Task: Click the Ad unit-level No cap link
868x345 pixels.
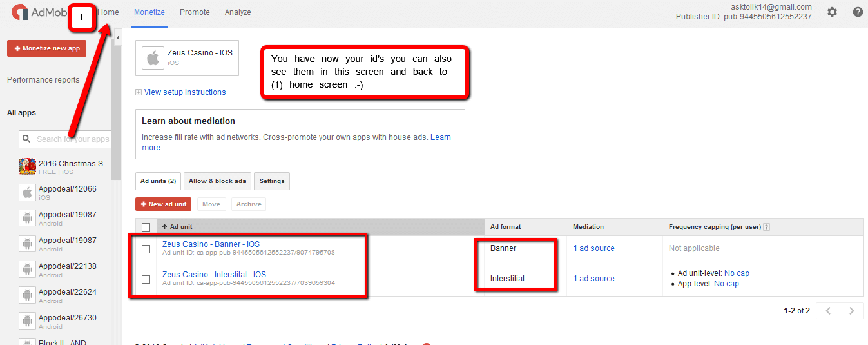Action: [737, 273]
